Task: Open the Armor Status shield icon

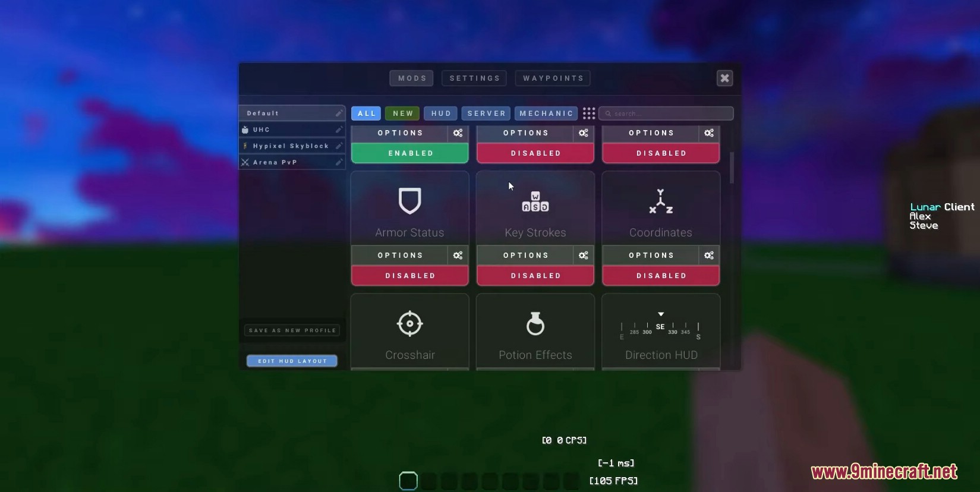Action: (x=409, y=201)
